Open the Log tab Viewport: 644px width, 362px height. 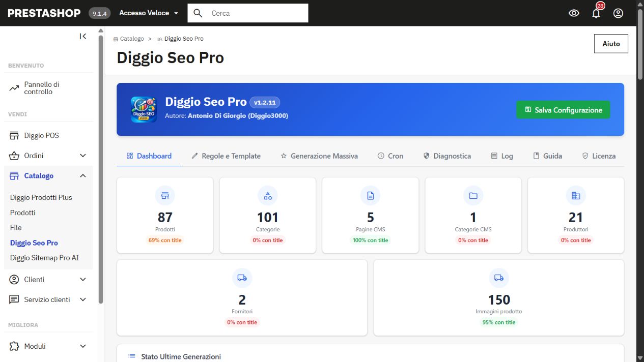(x=501, y=156)
